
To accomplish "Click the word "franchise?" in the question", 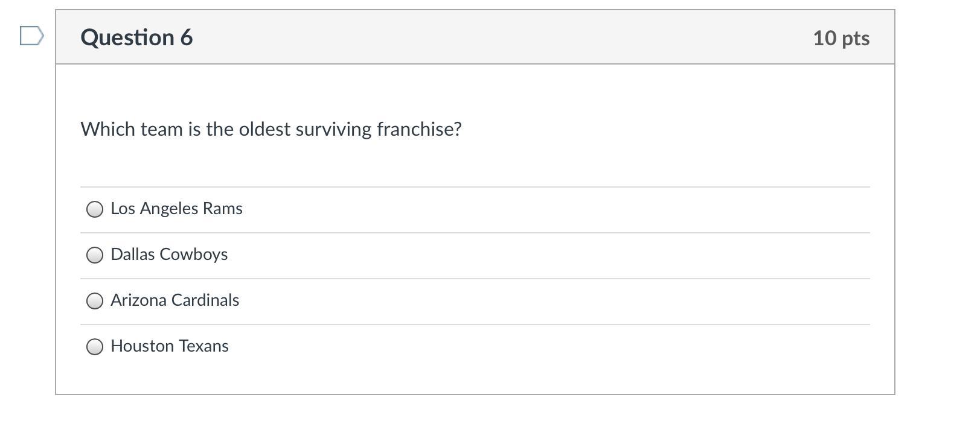I will click(419, 129).
